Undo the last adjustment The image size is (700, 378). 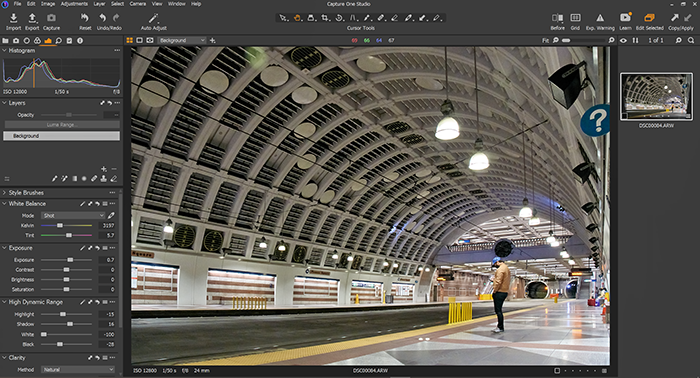click(103, 18)
